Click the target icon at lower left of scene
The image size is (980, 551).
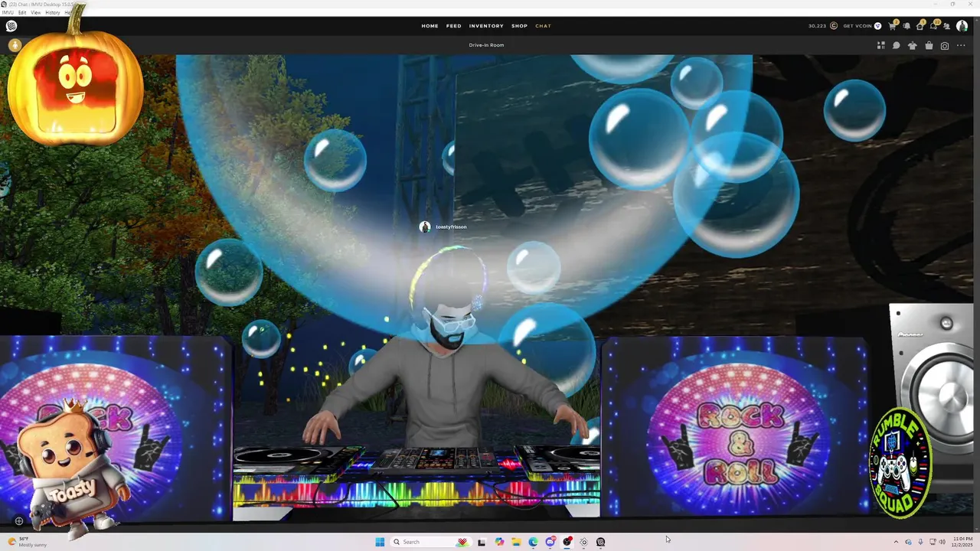click(19, 521)
